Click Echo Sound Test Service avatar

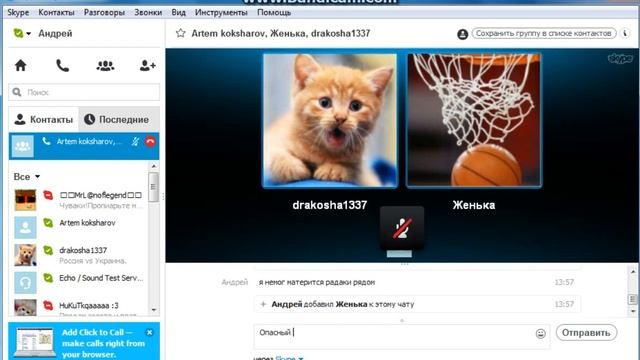tap(25, 282)
